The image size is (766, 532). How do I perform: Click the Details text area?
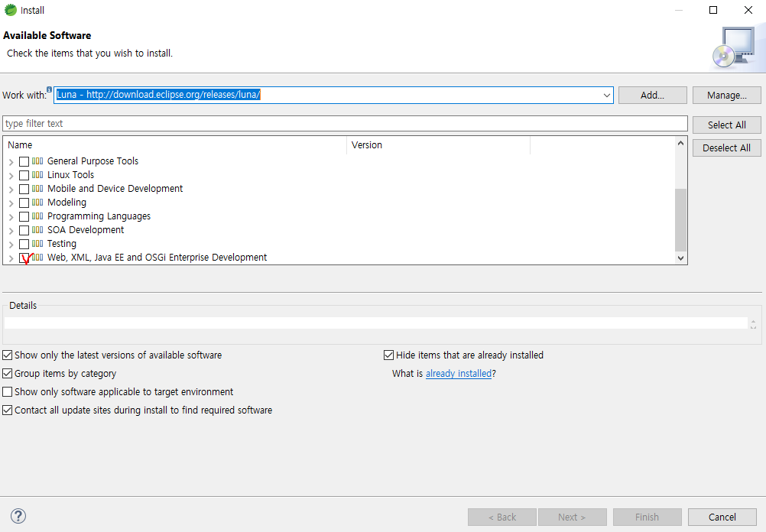coord(375,323)
